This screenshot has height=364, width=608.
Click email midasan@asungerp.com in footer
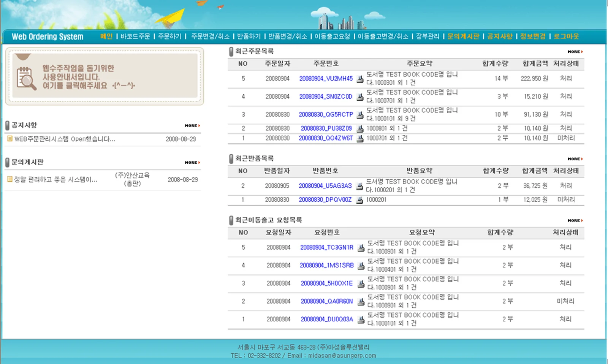[x=342, y=356]
